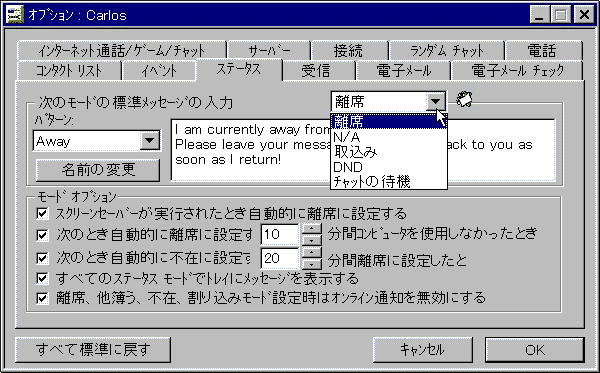Screen dimensions: 600x373
Task: Toggle auto-away after 10 minutes idle
Action: click(x=42, y=235)
